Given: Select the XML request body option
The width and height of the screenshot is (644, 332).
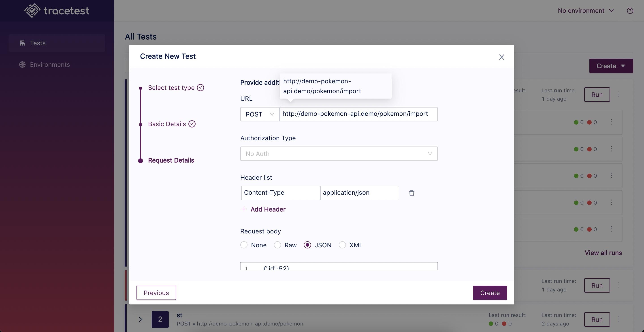Looking at the screenshot, I should point(342,245).
